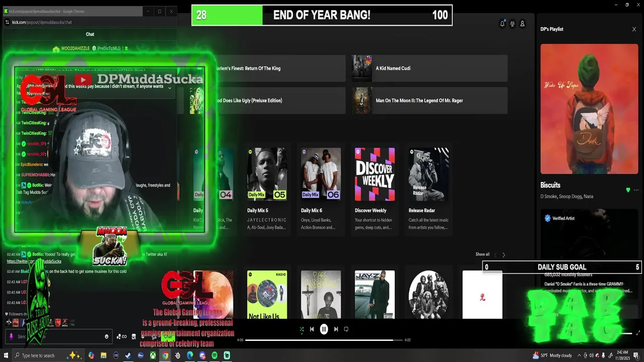Open Spotify Friend Activity people icon
This screenshot has height=362, width=644.
512,24
